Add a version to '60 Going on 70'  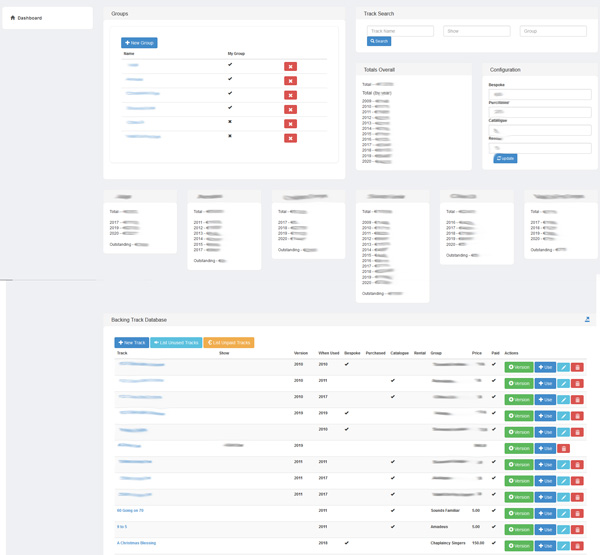[x=519, y=513]
